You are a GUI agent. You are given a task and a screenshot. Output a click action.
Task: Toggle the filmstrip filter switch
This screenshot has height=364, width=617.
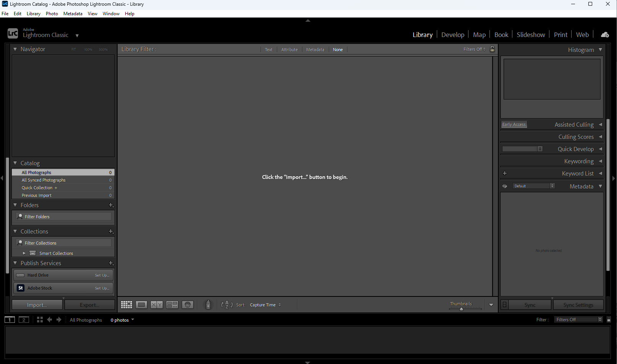click(609, 320)
